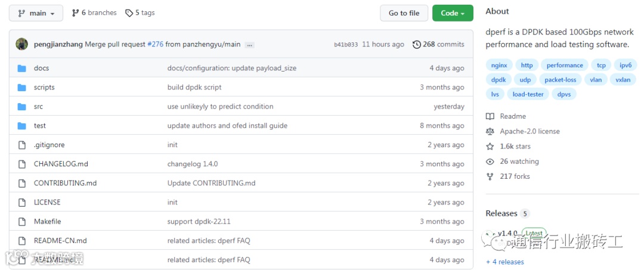Select the load-tester topic tag
The image size is (644, 270).
click(528, 94)
